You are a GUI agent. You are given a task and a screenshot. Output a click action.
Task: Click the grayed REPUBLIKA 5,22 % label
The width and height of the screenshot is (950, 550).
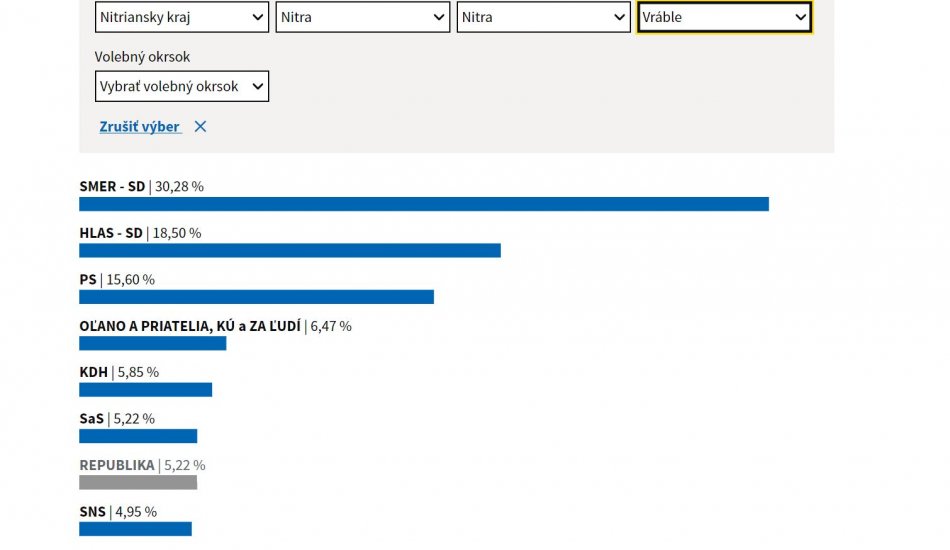tap(142, 465)
